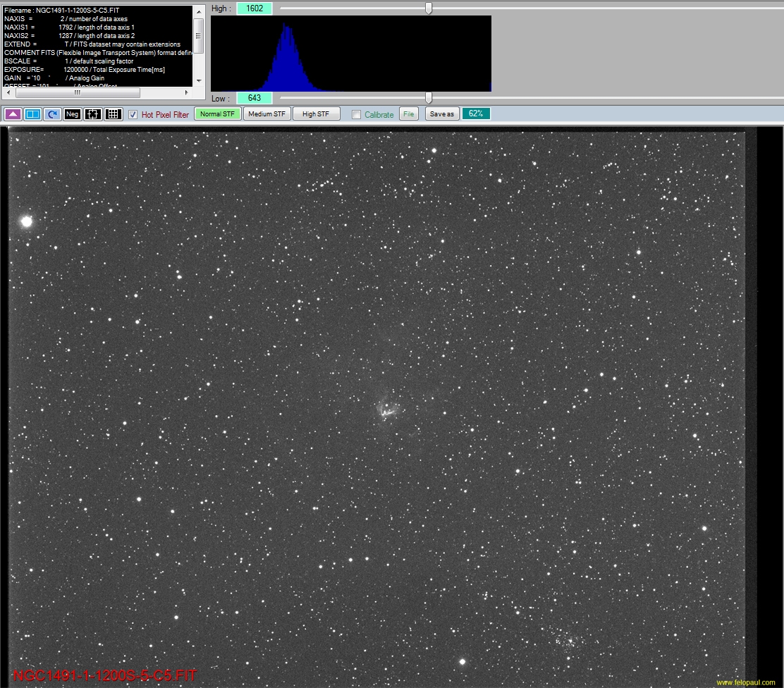Image resolution: width=784 pixels, height=688 pixels.
Task: Toggle the grid overlay icon
Action: [x=113, y=114]
